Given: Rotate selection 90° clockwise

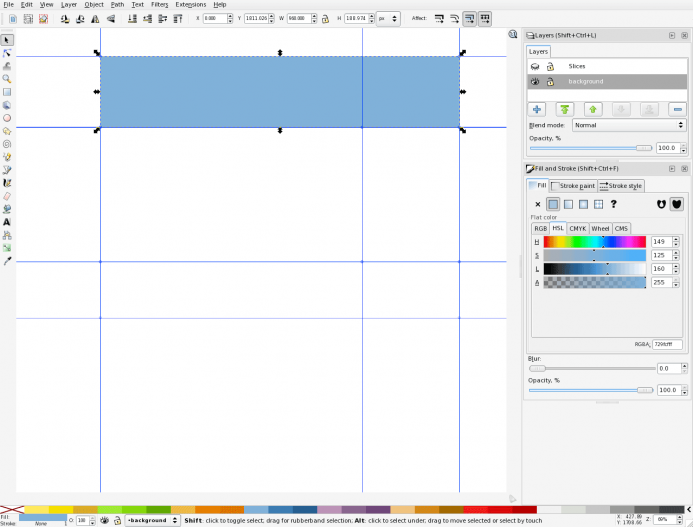Looking at the screenshot, I should click(x=80, y=19).
